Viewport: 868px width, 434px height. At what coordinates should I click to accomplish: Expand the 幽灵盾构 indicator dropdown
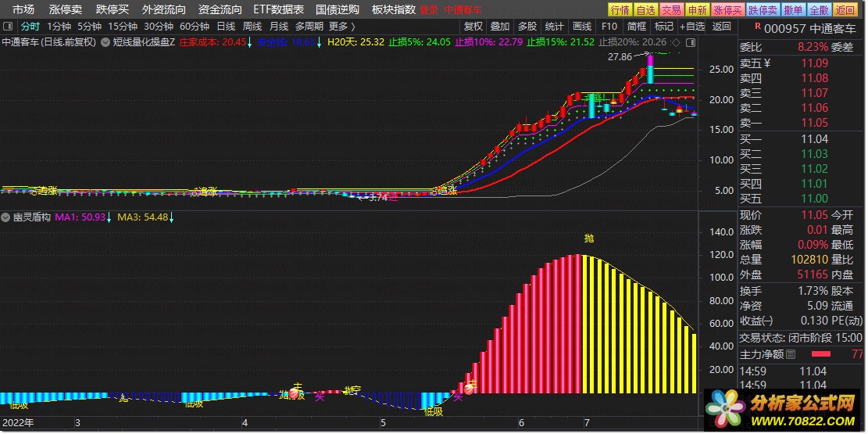[6, 217]
